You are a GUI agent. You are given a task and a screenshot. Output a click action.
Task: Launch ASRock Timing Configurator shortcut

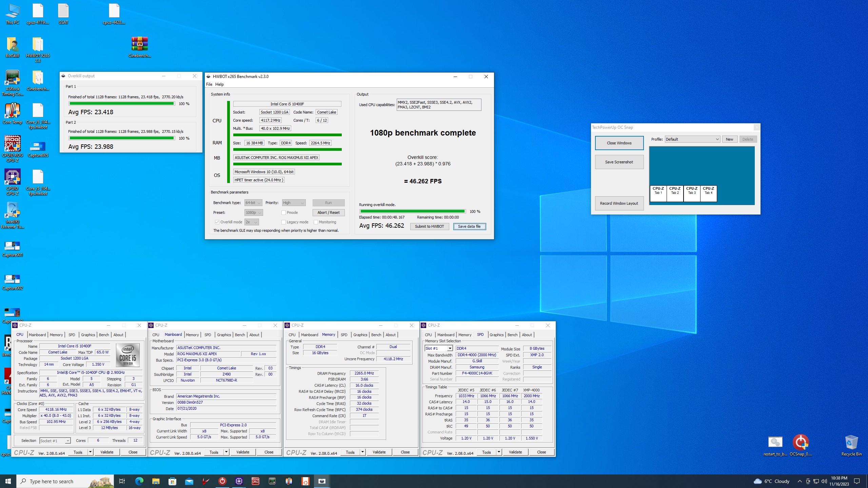[12, 83]
